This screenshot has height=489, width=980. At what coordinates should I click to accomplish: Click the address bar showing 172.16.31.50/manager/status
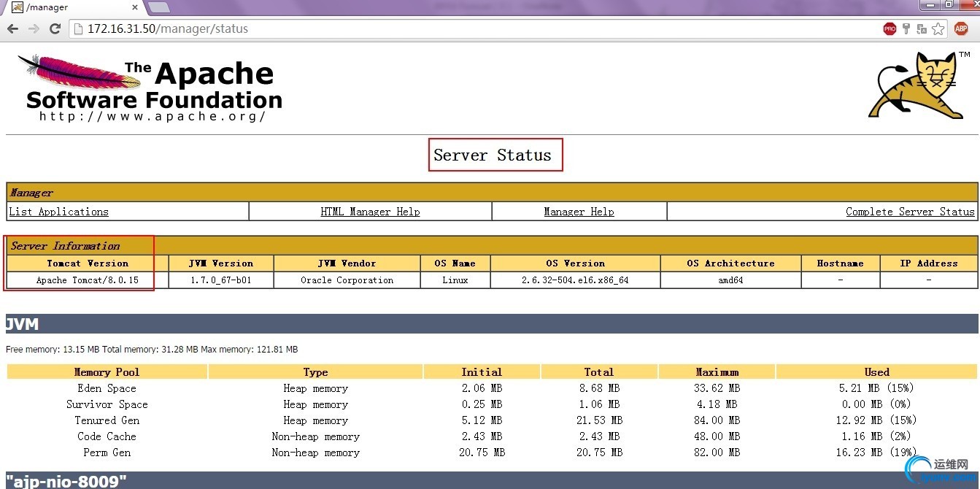tap(438, 29)
